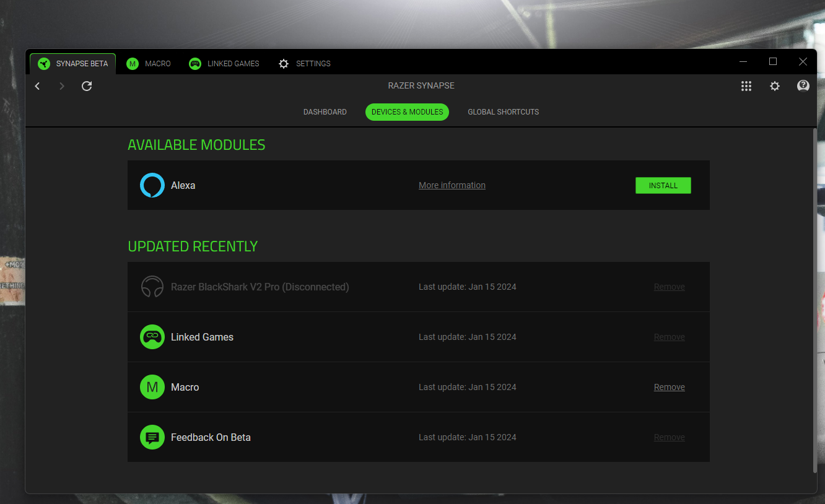Remove the Feedback On Beta module
Screen dimensions: 825x504
[x=670, y=437]
